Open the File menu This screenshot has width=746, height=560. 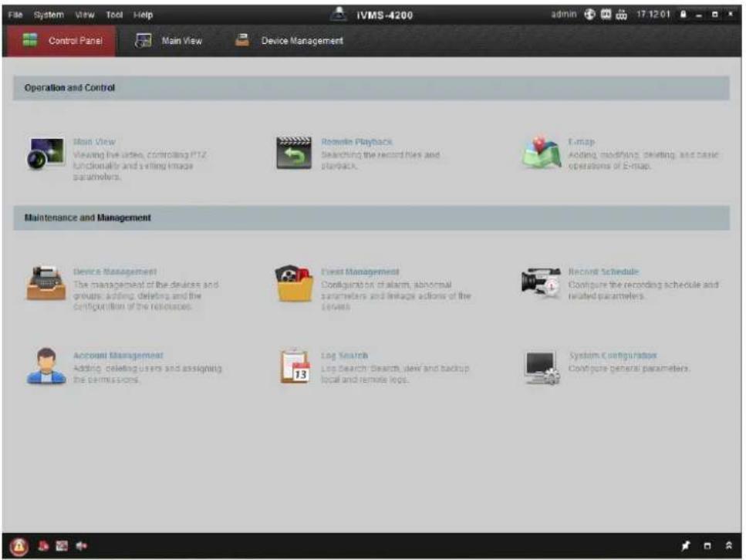click(x=15, y=15)
